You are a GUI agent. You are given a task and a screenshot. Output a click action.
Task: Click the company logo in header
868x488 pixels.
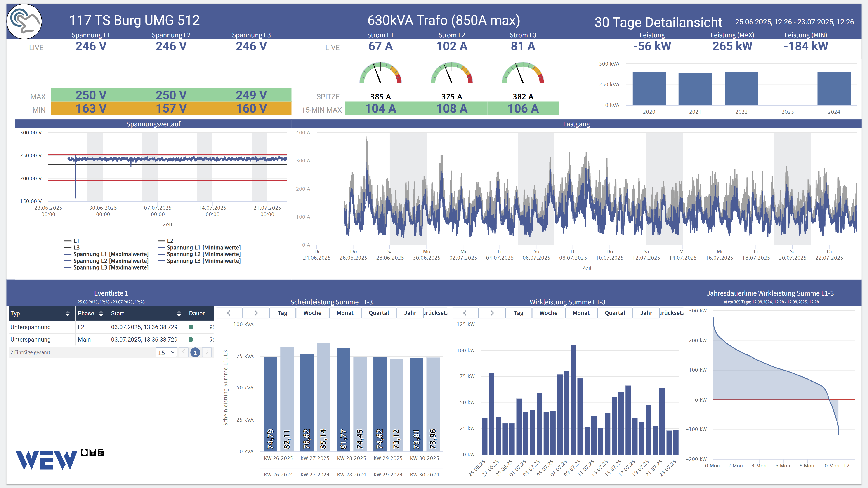[x=24, y=21]
